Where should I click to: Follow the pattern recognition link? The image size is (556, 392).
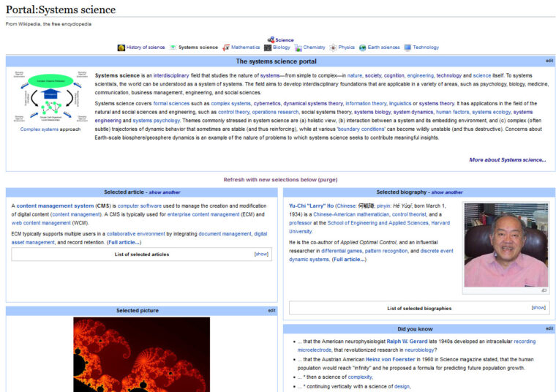386,251
